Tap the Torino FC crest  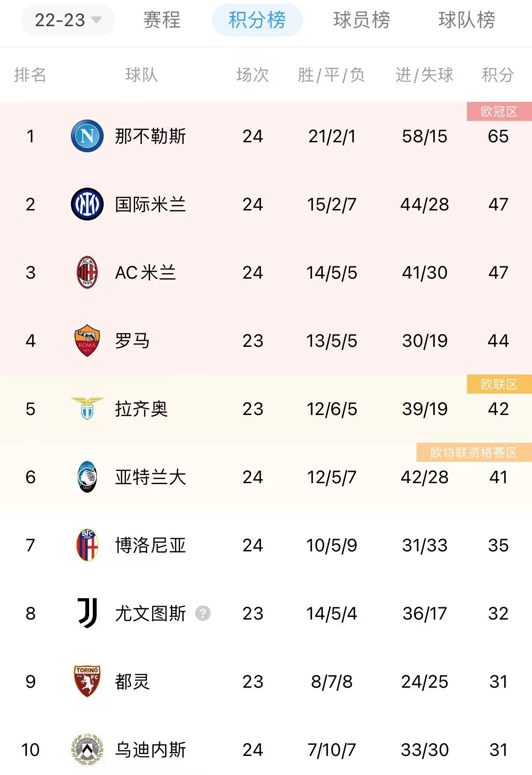(87, 681)
